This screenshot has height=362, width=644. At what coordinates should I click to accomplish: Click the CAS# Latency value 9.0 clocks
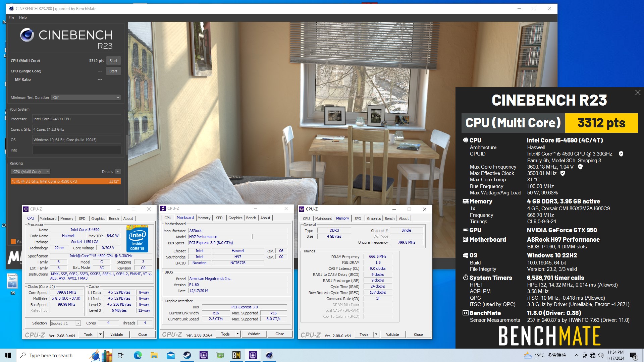click(378, 269)
